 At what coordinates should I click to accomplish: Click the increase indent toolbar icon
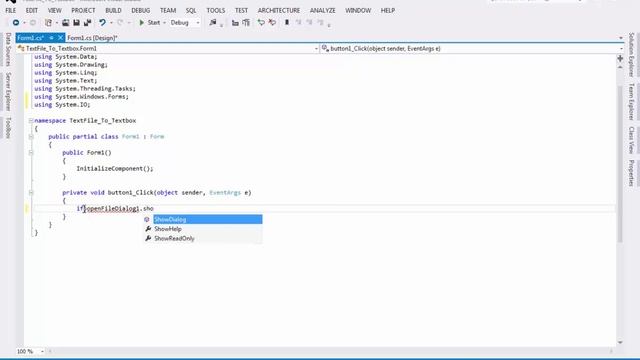point(246,23)
